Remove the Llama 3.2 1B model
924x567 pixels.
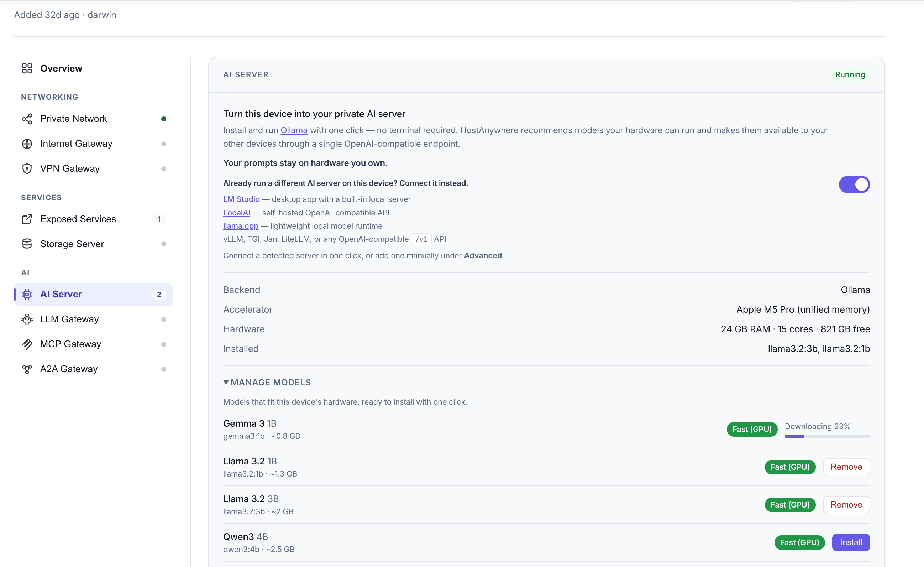pyautogui.click(x=846, y=467)
